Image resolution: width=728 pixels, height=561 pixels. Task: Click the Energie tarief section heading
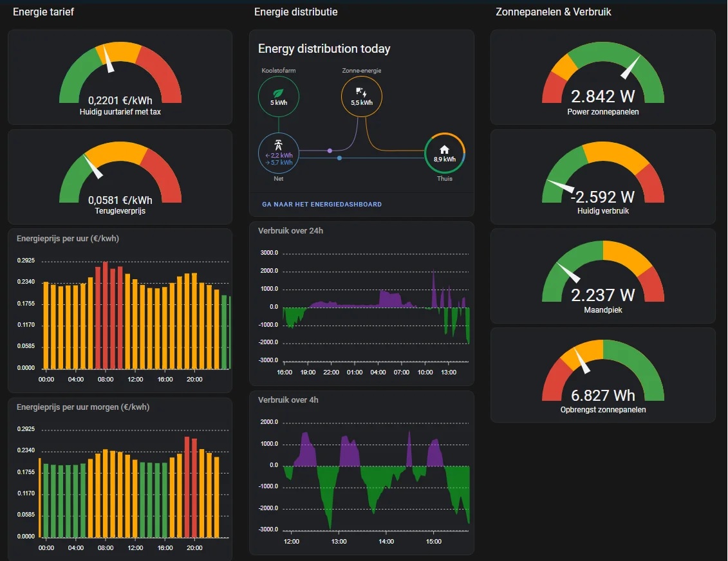pos(43,12)
